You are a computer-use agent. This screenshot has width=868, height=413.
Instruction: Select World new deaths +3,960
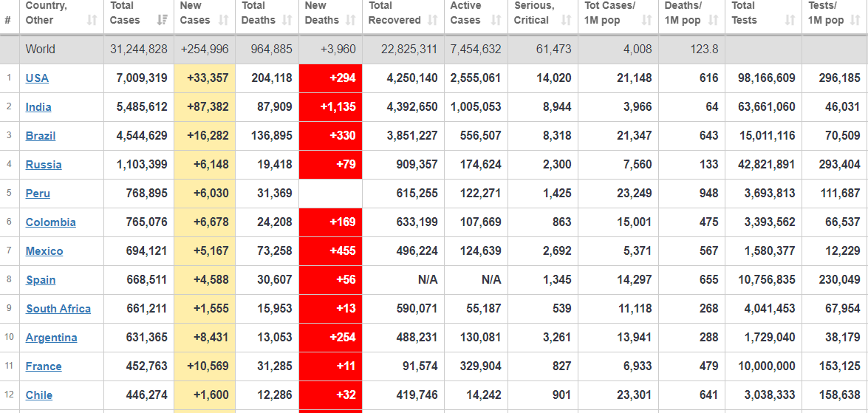(338, 50)
